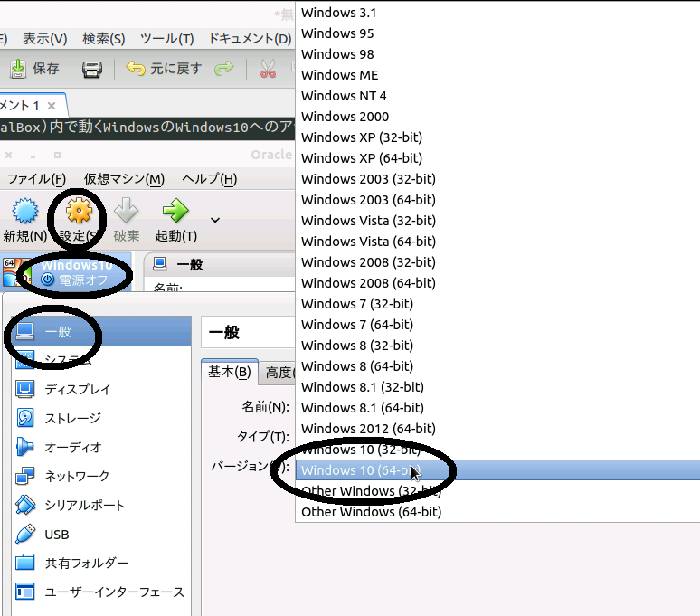Screen dimensions: 700x616
Task: Pick Windows 2003 (32-bit) option
Action: coord(497,179)
